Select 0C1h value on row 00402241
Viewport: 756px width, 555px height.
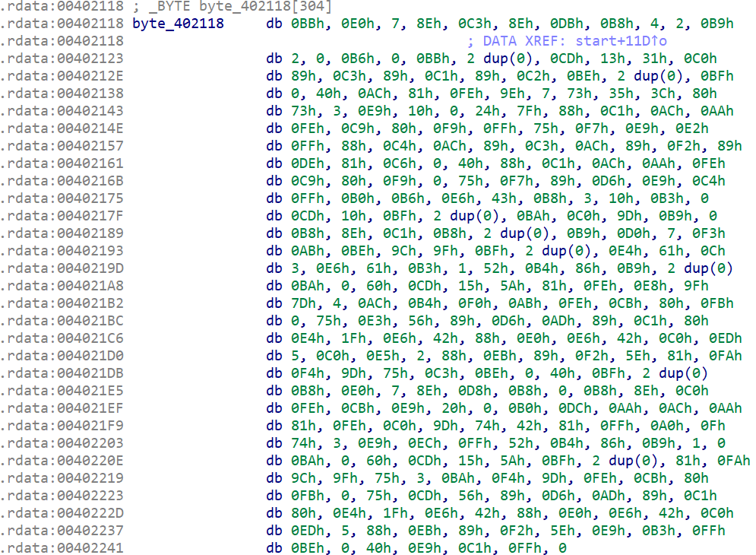pyautogui.click(x=475, y=548)
